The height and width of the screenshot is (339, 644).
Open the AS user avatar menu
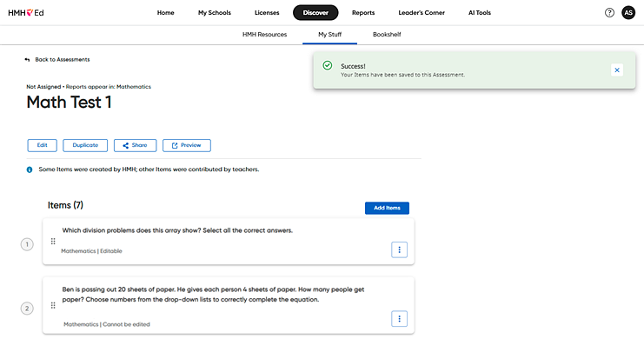click(628, 13)
